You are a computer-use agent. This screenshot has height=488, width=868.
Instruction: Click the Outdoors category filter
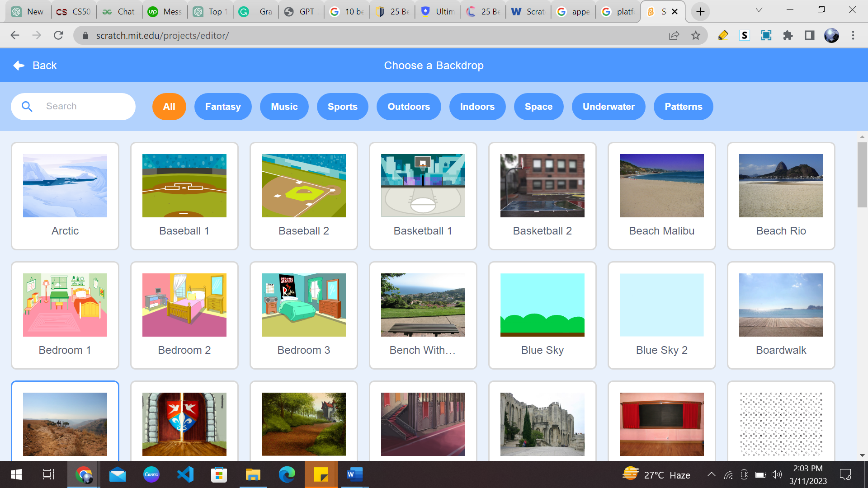click(x=408, y=106)
